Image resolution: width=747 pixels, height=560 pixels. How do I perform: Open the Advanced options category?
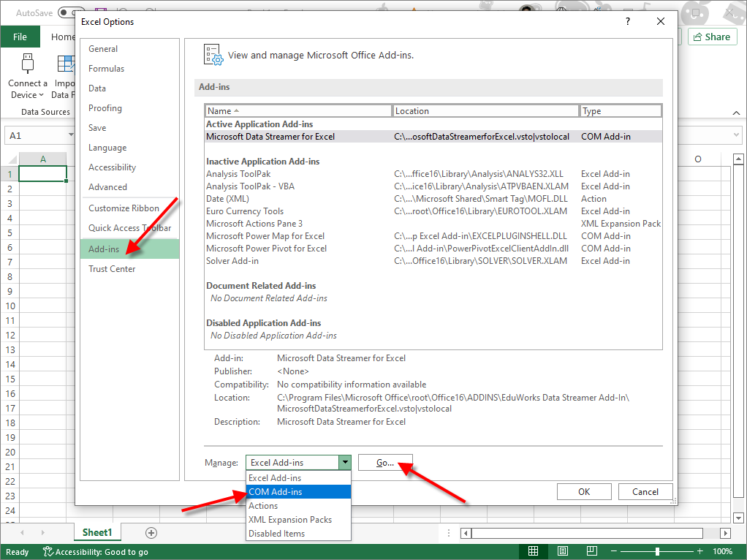[129, 187]
